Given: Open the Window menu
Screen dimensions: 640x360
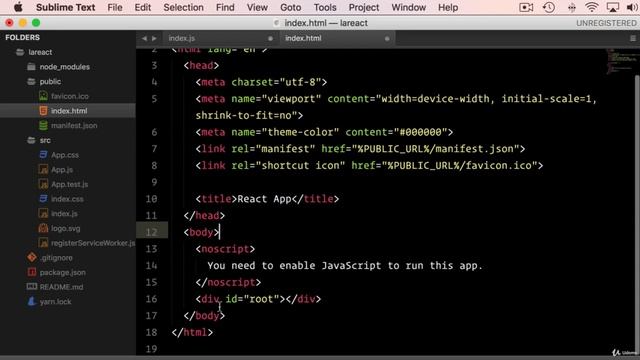Looking at the screenshot, I should (409, 7).
